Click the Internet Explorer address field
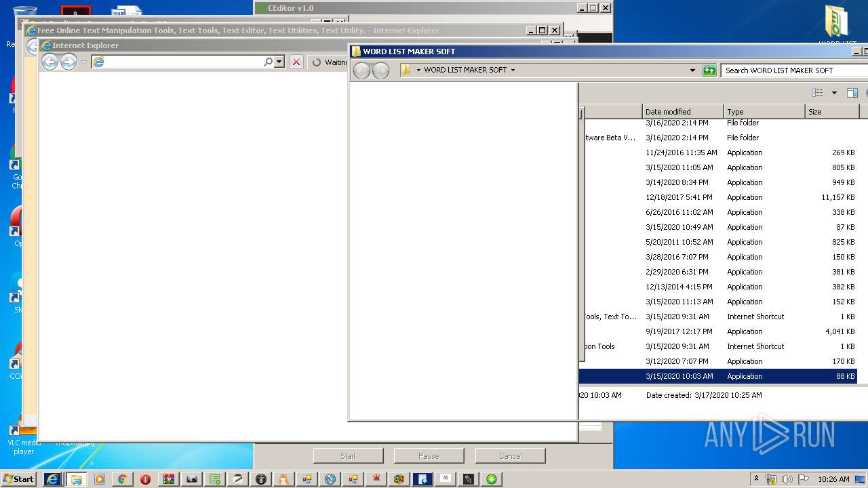Screen dimensions: 868x488 [x=183, y=62]
